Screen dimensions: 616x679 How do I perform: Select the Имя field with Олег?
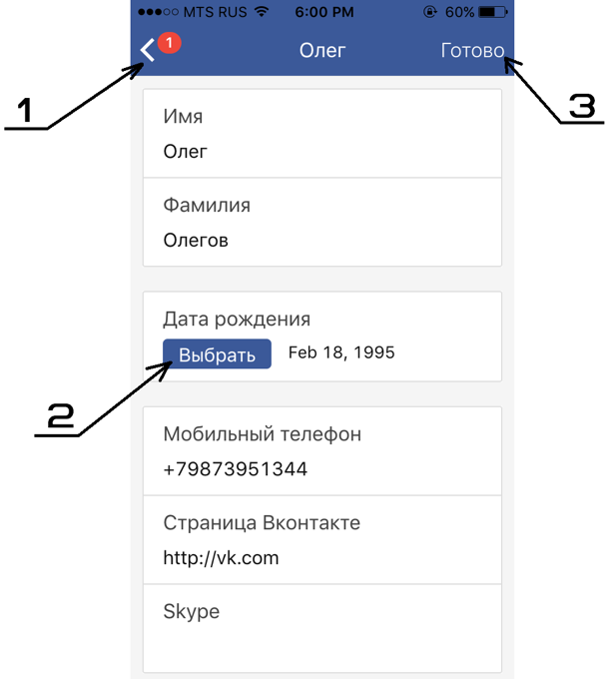point(322,134)
